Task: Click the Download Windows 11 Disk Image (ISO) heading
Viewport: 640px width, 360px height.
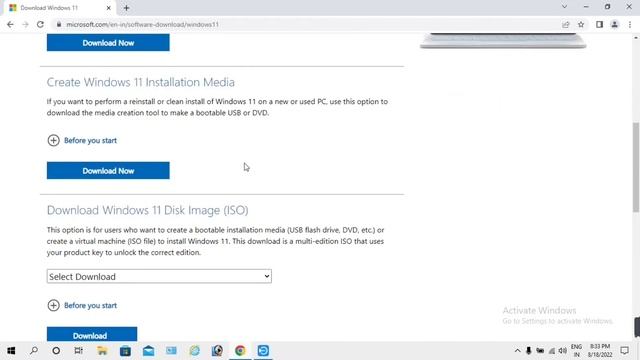Action: pyautogui.click(x=147, y=210)
